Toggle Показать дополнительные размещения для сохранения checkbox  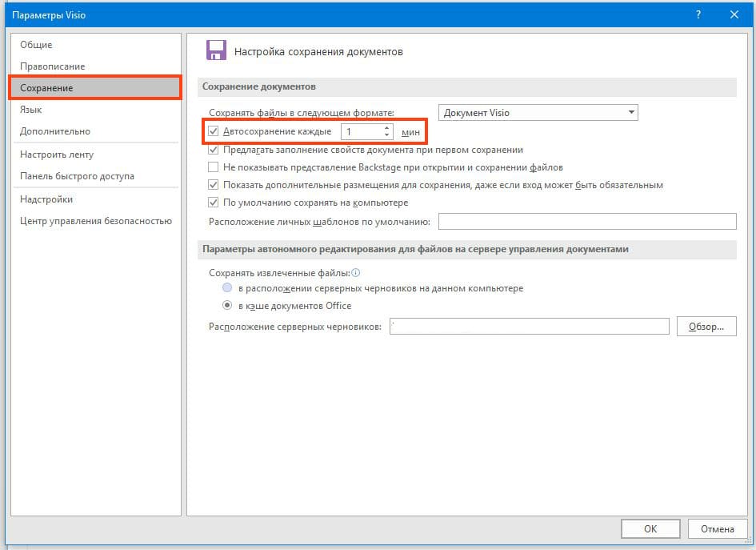(x=213, y=185)
